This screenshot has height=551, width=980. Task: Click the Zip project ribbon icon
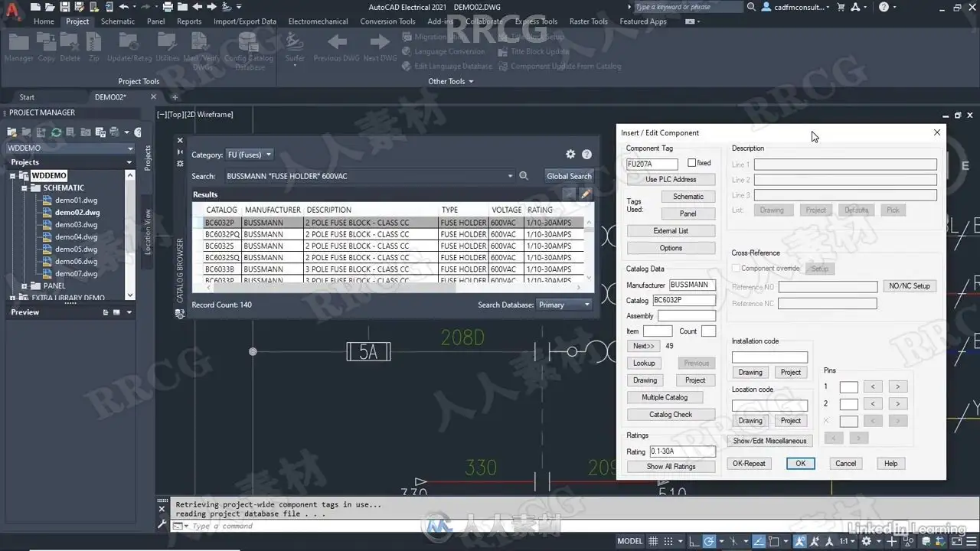[93, 47]
